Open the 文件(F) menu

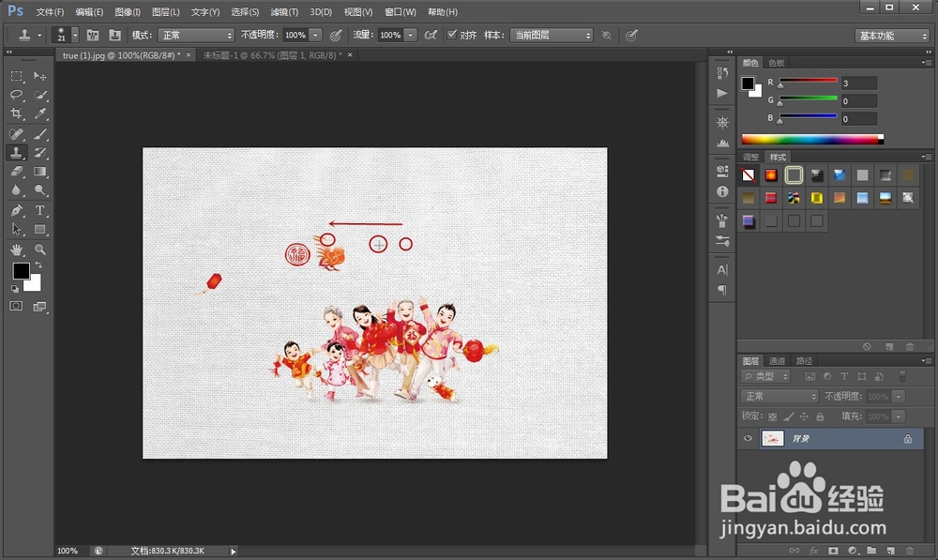pyautogui.click(x=50, y=12)
